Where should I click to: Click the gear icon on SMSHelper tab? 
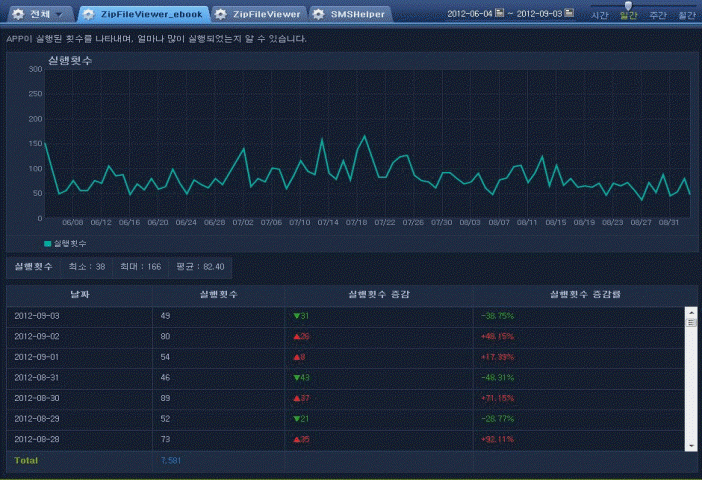pos(318,14)
